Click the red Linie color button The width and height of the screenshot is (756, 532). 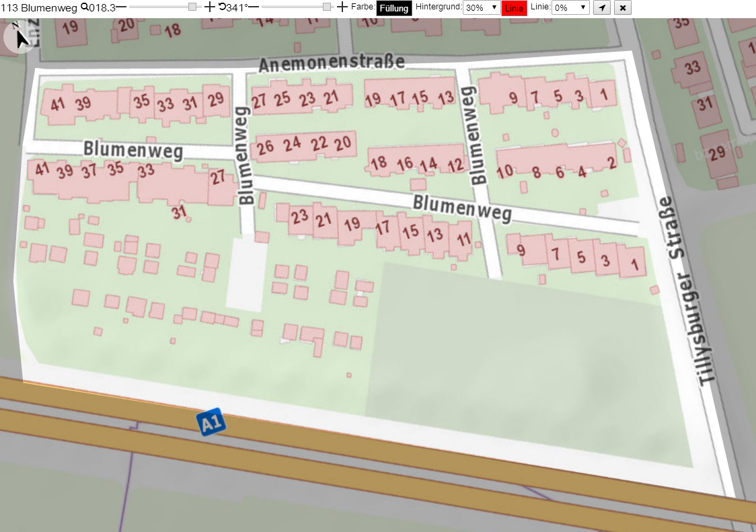(514, 8)
